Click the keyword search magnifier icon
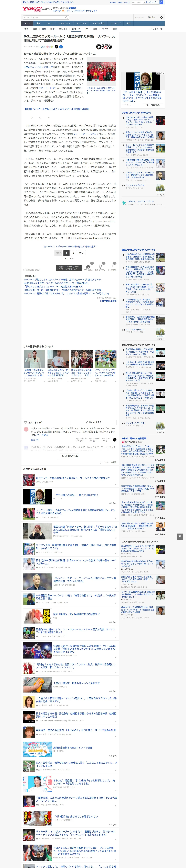This screenshot has width=186, height=868. tap(66, 17)
